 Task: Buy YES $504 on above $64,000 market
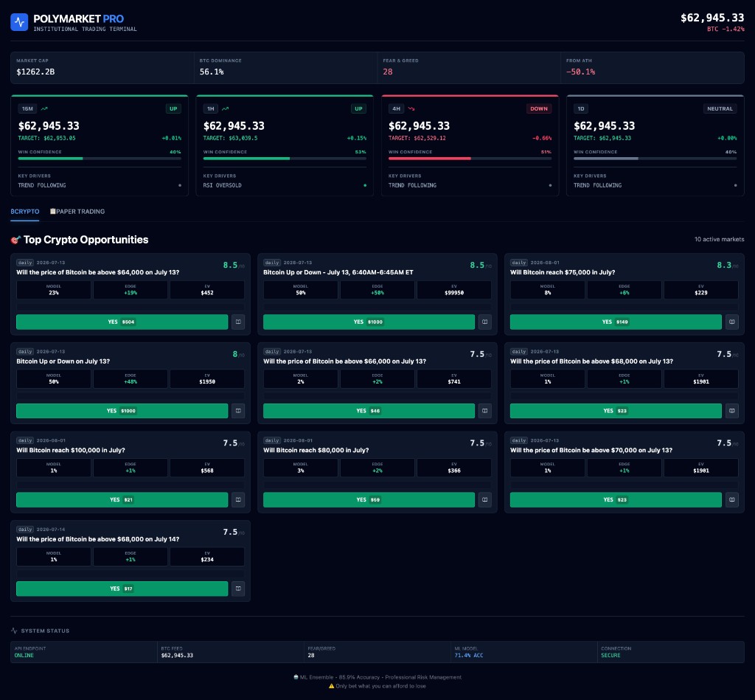(122, 322)
